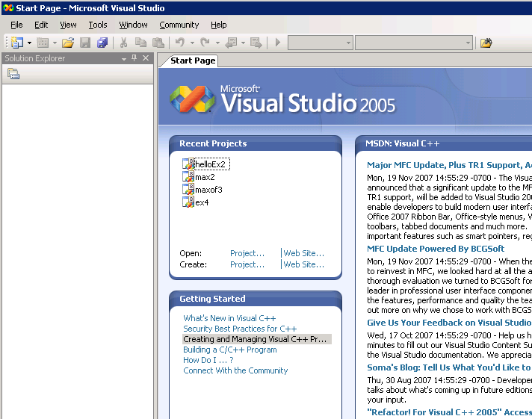Image resolution: width=532 pixels, height=419 pixels.
Task: Open Security Best Practices for C++
Action: coord(240,329)
